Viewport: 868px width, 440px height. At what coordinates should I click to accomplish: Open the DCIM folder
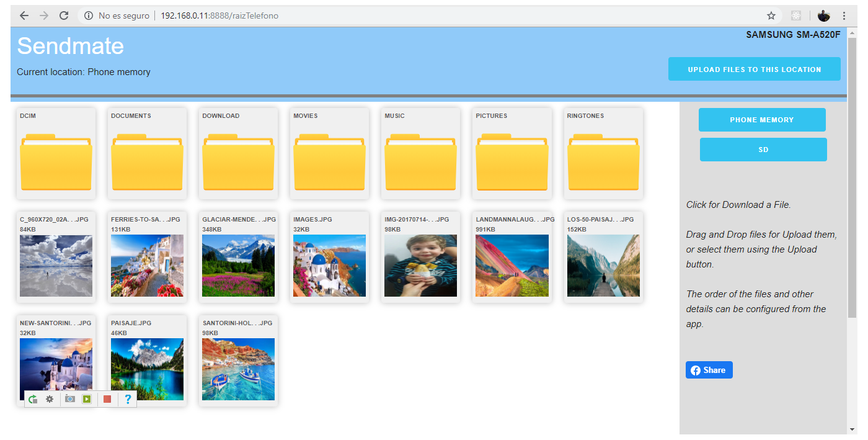56,153
